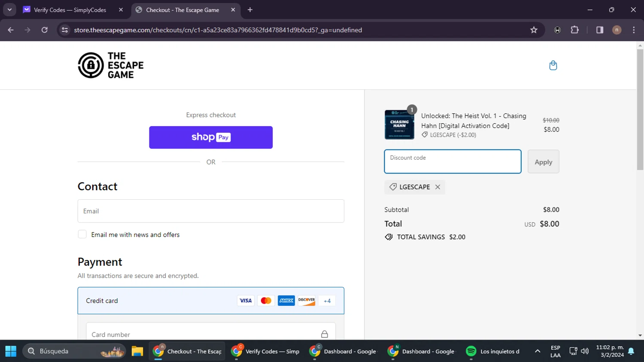The height and width of the screenshot is (362, 644).
Task: Open the tab search dropdown arrow
Action: [9, 9]
